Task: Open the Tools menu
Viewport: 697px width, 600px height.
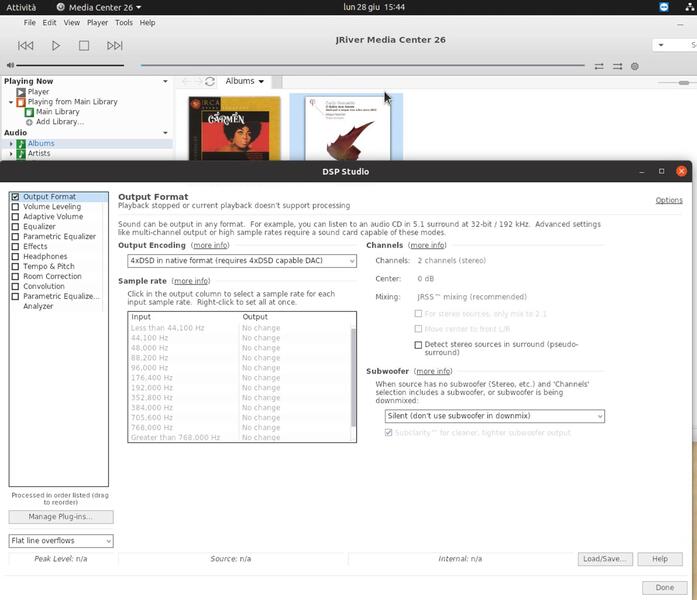Action: click(123, 22)
